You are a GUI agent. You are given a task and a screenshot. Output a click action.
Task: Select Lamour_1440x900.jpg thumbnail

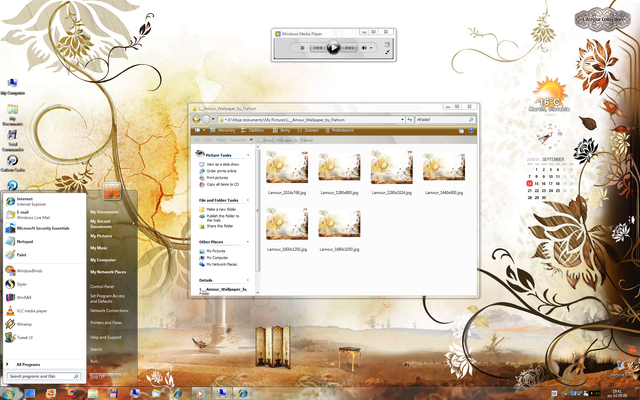pyautogui.click(x=444, y=167)
